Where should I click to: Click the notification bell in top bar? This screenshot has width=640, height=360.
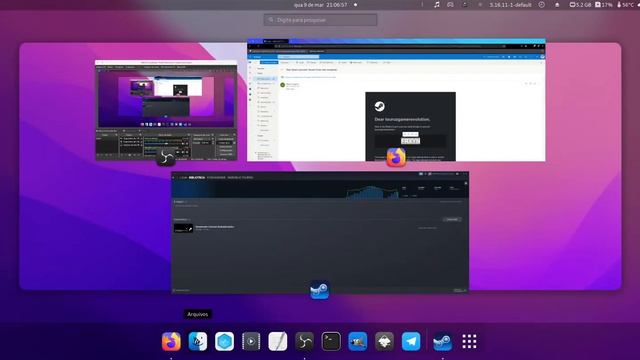tap(557, 5)
